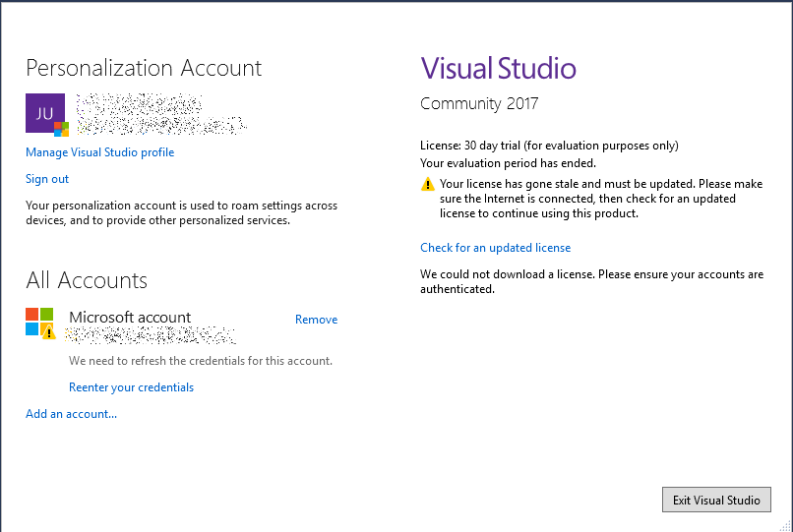Viewport: 793px width, 532px height.
Task: Click the Community 2017 edition text
Action: click(x=479, y=104)
